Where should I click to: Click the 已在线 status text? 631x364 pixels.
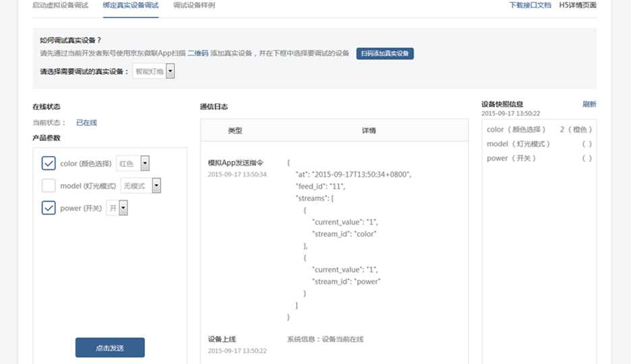[86, 123]
